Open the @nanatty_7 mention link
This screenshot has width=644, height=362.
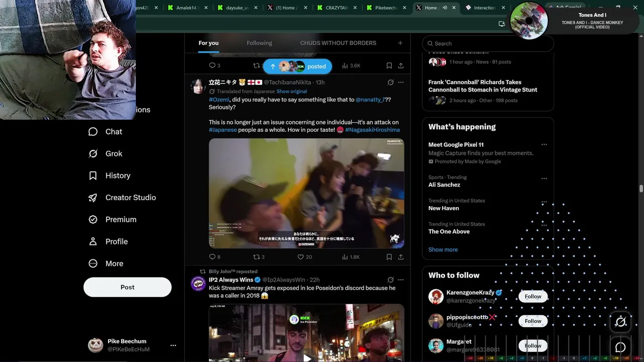370,100
